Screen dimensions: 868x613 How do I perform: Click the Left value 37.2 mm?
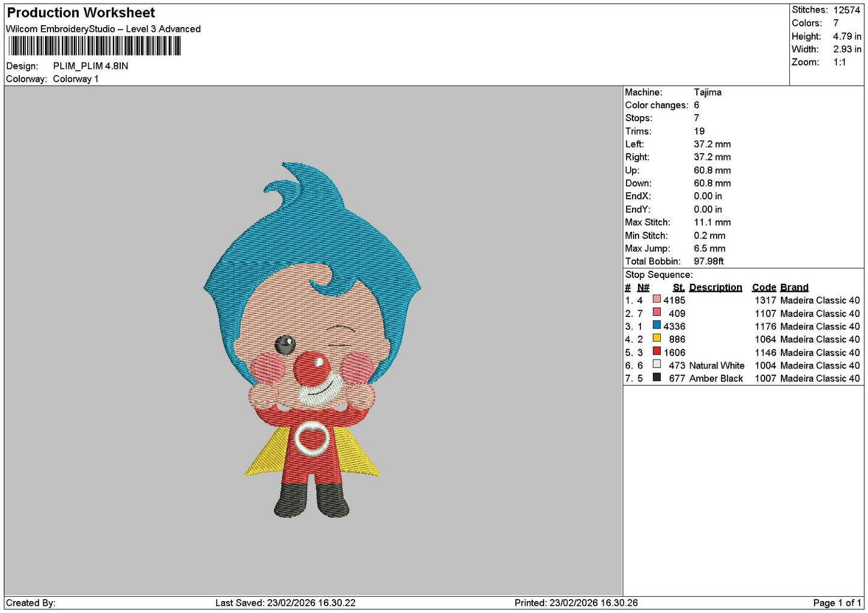[x=712, y=145]
